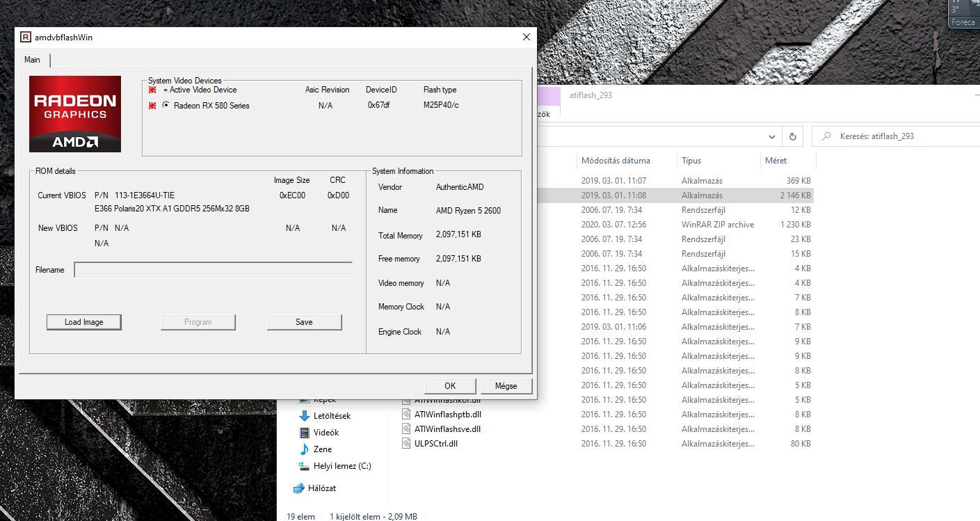Click the Letöltések download arrow icon in Explorer

coord(305,416)
